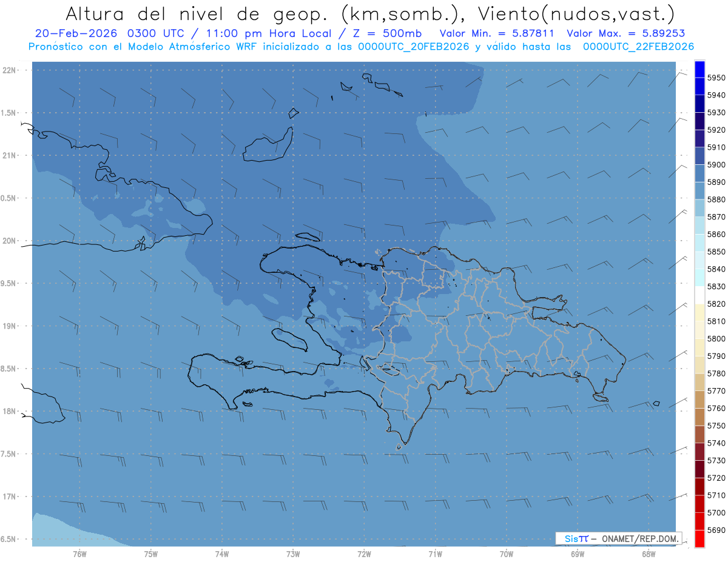Screen dimensions: 728x562
Task: Click the 5790 colorbar value
Action: [x=716, y=356]
